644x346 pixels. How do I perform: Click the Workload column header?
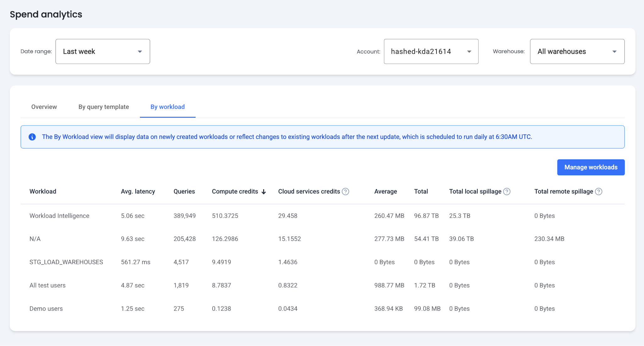pyautogui.click(x=43, y=191)
